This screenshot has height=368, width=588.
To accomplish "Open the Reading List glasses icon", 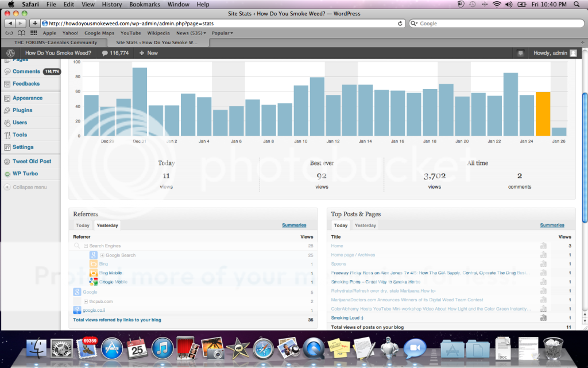I will point(9,33).
